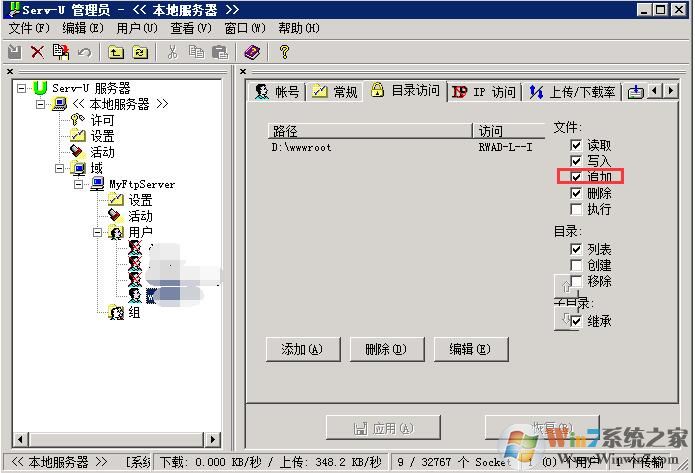Select the 用户 users node
This screenshot has height=473, width=695.
point(140,232)
